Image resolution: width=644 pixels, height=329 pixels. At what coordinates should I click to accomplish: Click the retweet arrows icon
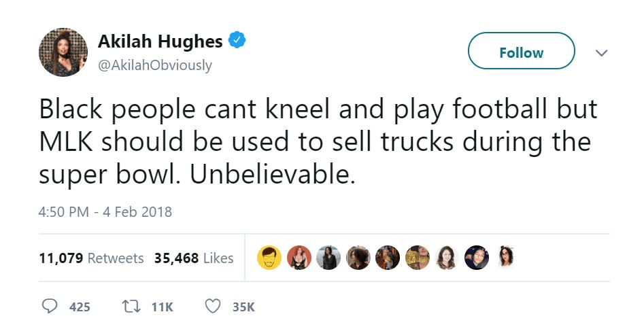click(130, 307)
